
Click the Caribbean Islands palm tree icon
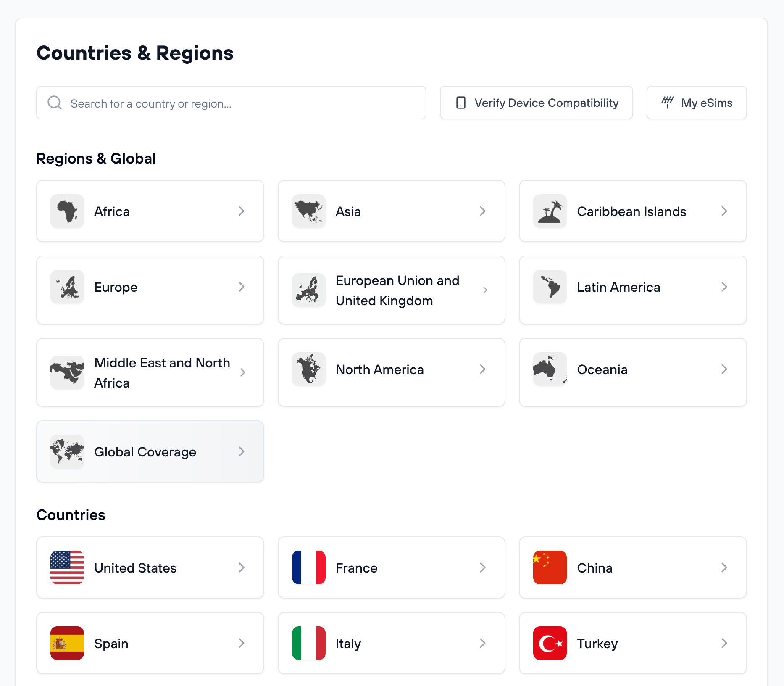(x=550, y=211)
